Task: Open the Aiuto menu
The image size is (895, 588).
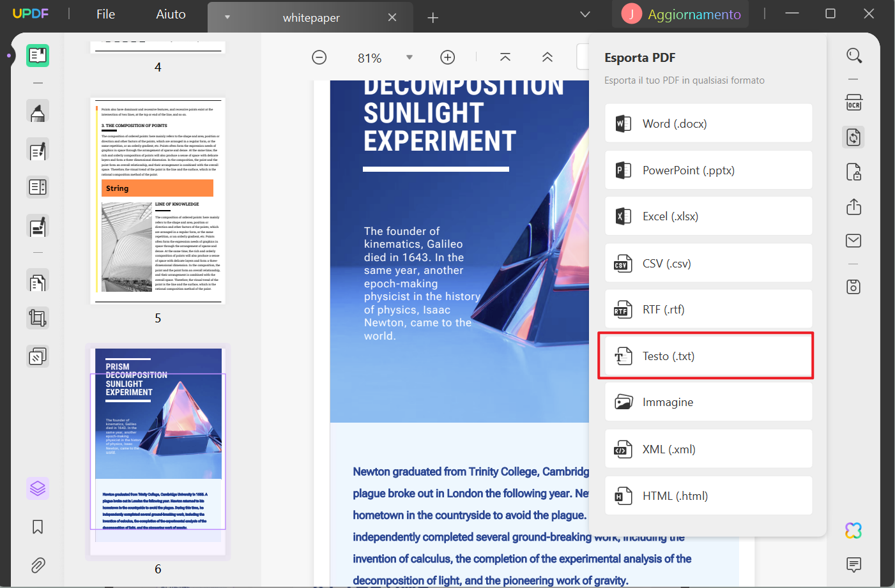Action: pos(171,14)
